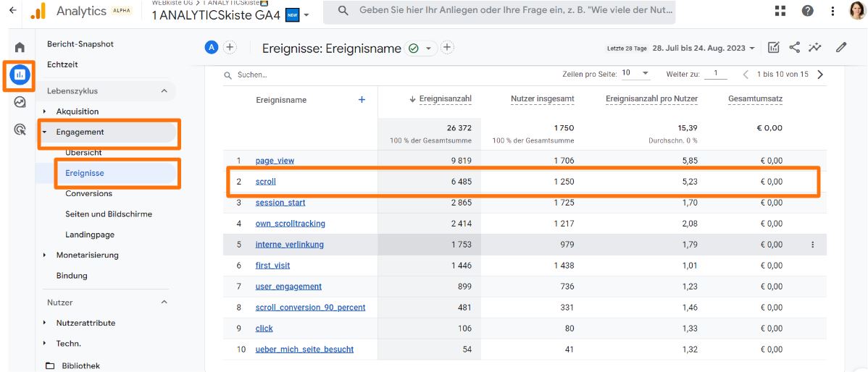This screenshot has width=868, height=372.
Task: Click the help question mark icon
Action: point(807,10)
